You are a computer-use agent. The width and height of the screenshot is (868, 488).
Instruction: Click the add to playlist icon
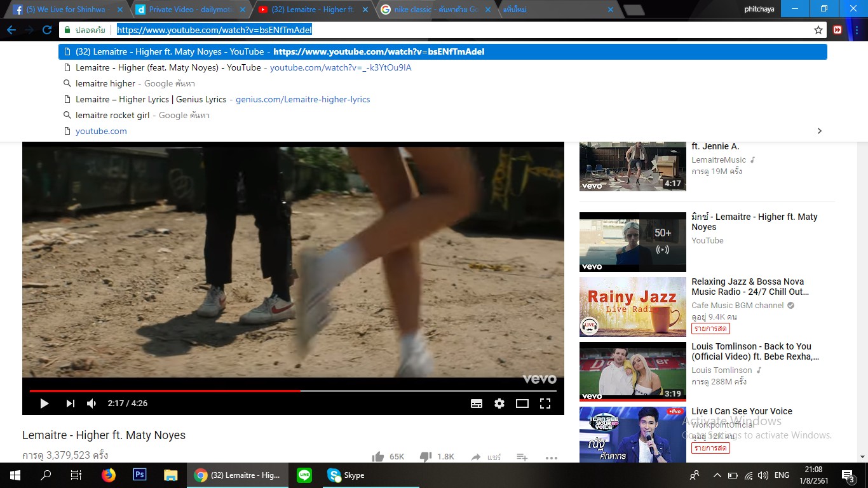(x=522, y=457)
